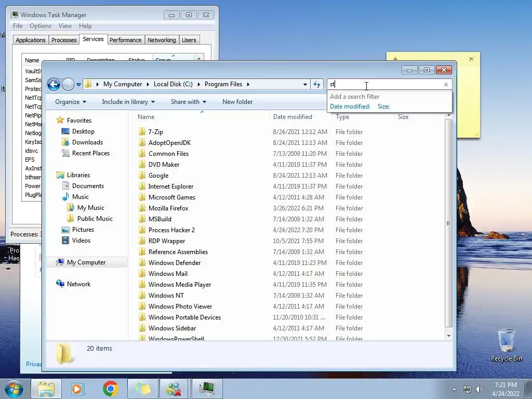The image size is (532, 399).
Task: Open Desktop in the navigation pane
Action: 83,131
